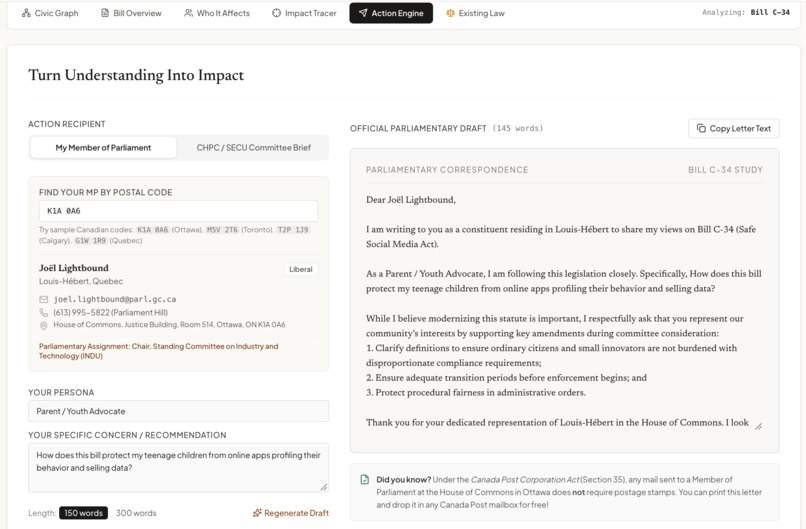
Task: Click the Bill Overview document icon
Action: coord(105,13)
